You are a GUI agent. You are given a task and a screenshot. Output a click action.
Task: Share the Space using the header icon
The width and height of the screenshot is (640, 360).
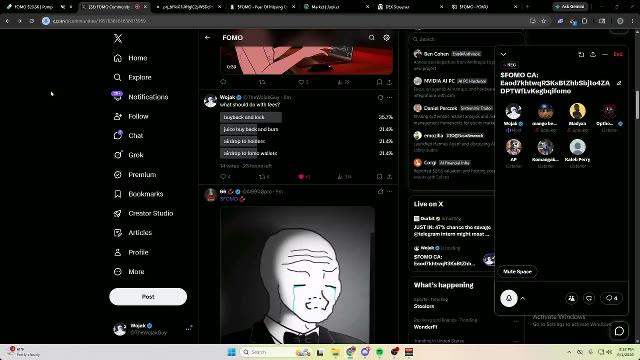(593, 54)
